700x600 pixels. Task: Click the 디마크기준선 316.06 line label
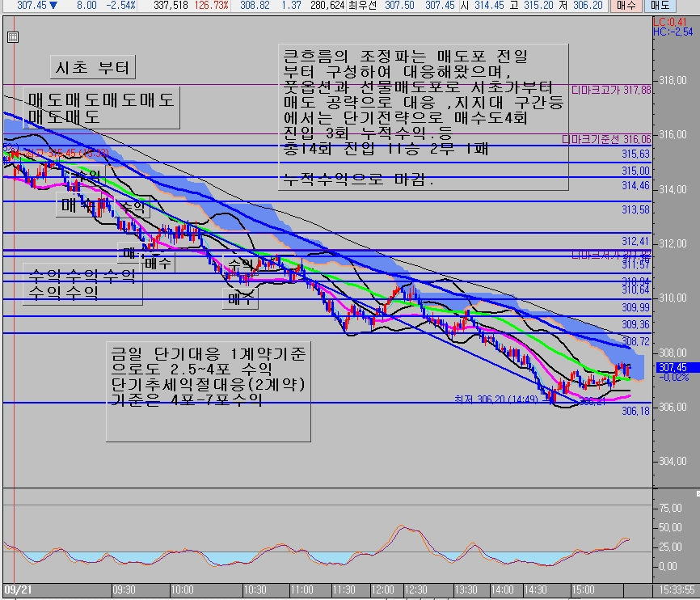[606, 139]
